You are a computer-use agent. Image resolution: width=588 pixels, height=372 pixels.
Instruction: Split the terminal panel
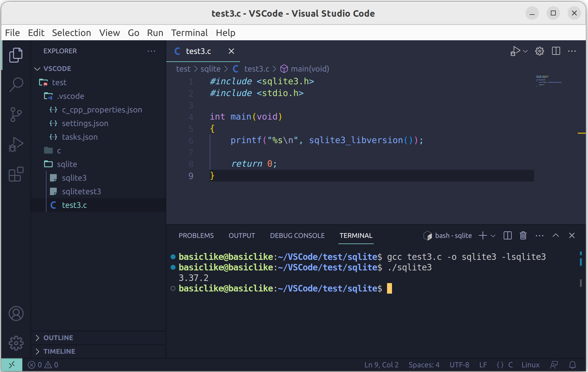[x=508, y=236]
